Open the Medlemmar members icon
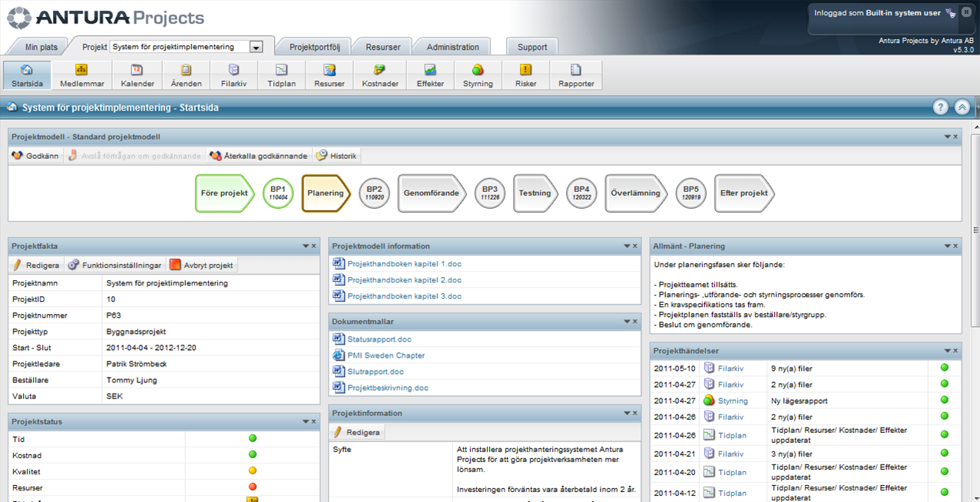The height and width of the screenshot is (502, 980). (x=81, y=75)
